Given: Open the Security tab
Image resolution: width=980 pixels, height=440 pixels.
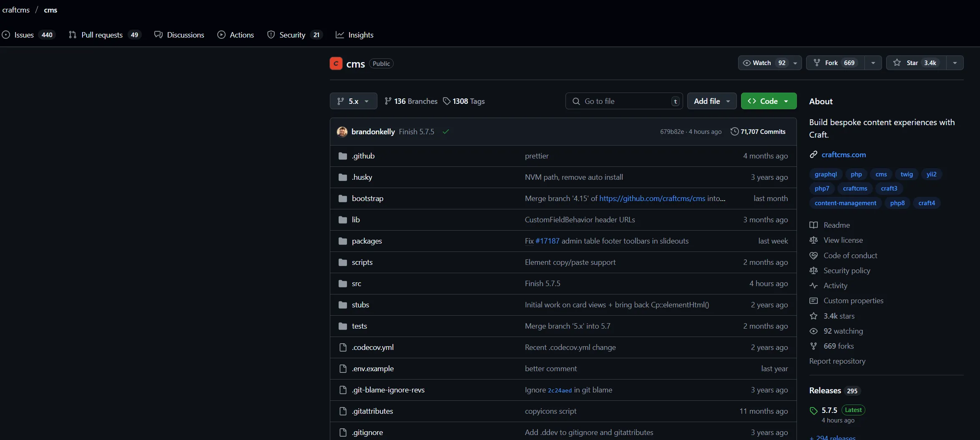Looking at the screenshot, I should click(294, 35).
